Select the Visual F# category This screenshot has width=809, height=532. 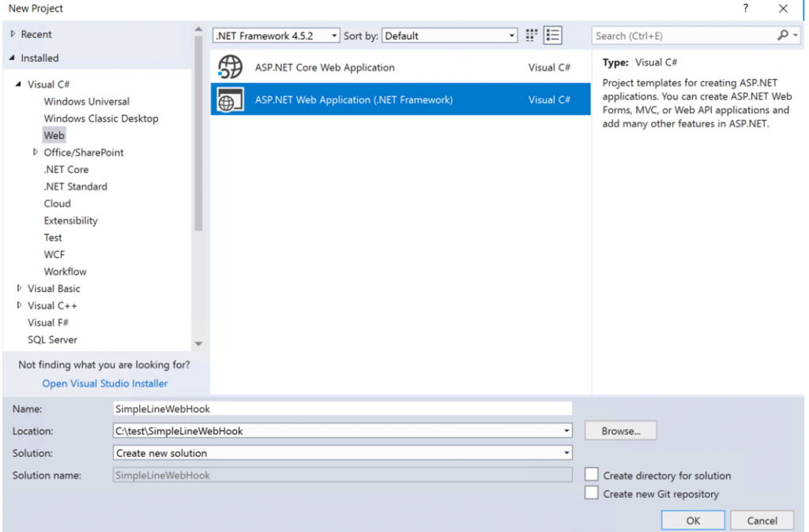47,322
